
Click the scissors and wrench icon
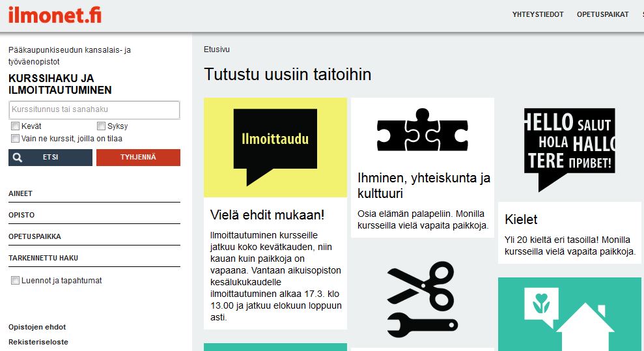pyautogui.click(x=422, y=298)
